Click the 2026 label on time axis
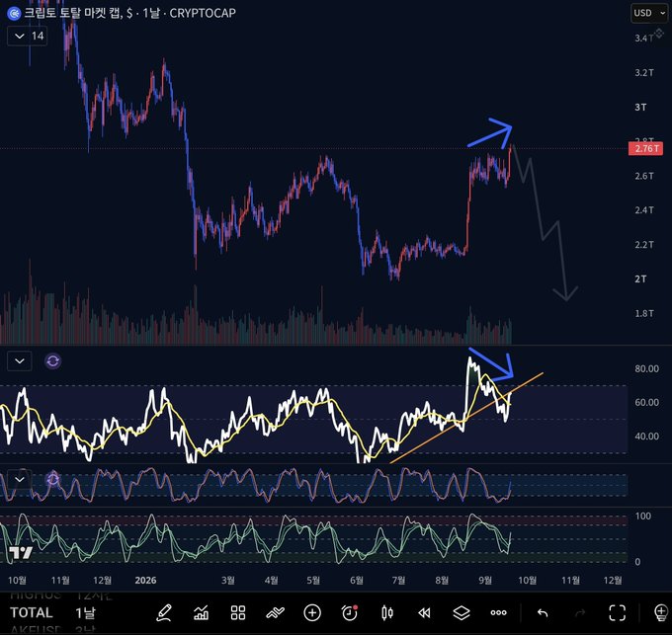The height and width of the screenshot is (635, 672). pos(145,581)
